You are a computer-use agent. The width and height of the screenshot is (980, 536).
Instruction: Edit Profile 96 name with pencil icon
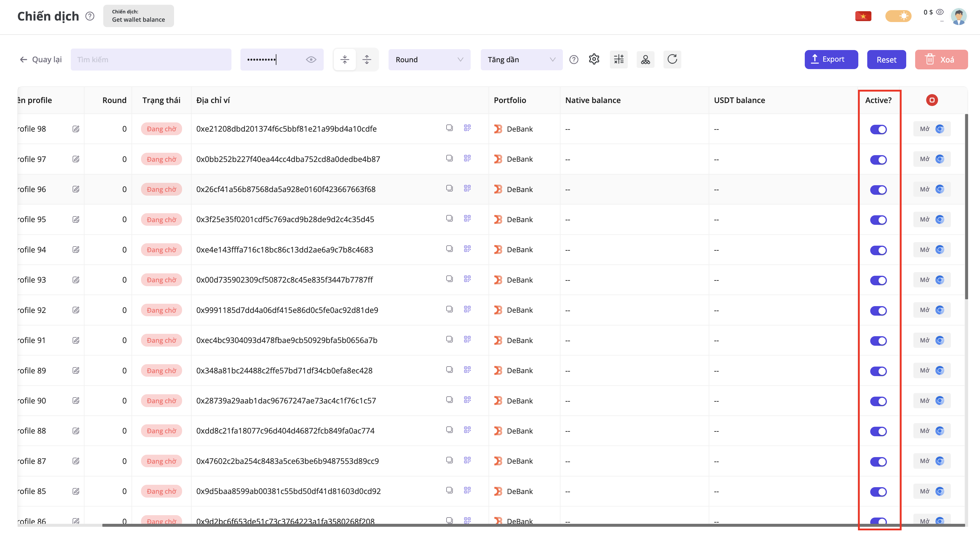[76, 189]
